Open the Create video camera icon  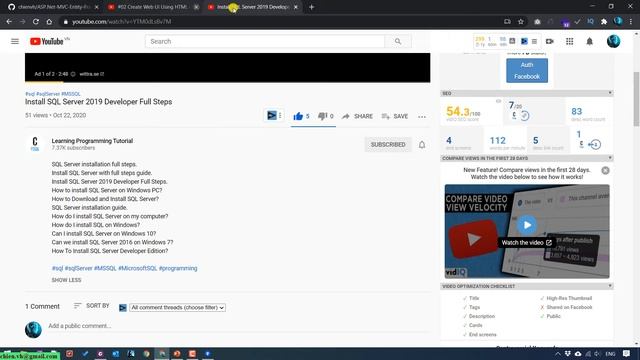(550, 41)
